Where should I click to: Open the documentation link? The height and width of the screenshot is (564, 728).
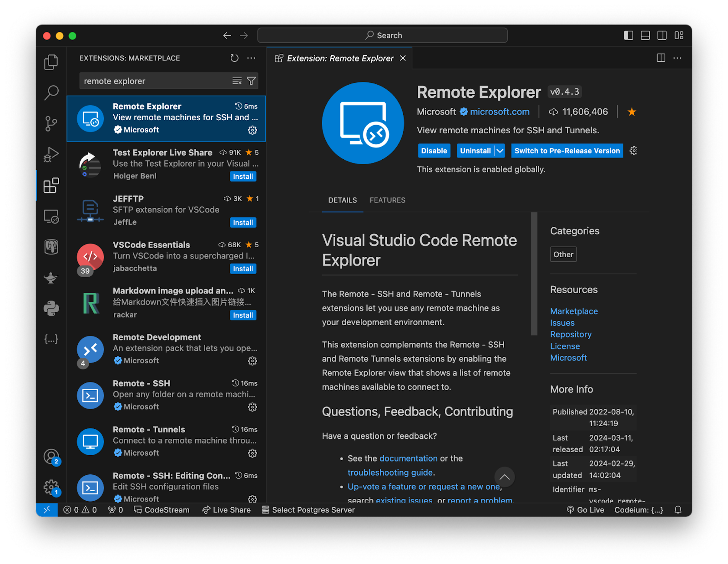[x=409, y=458]
